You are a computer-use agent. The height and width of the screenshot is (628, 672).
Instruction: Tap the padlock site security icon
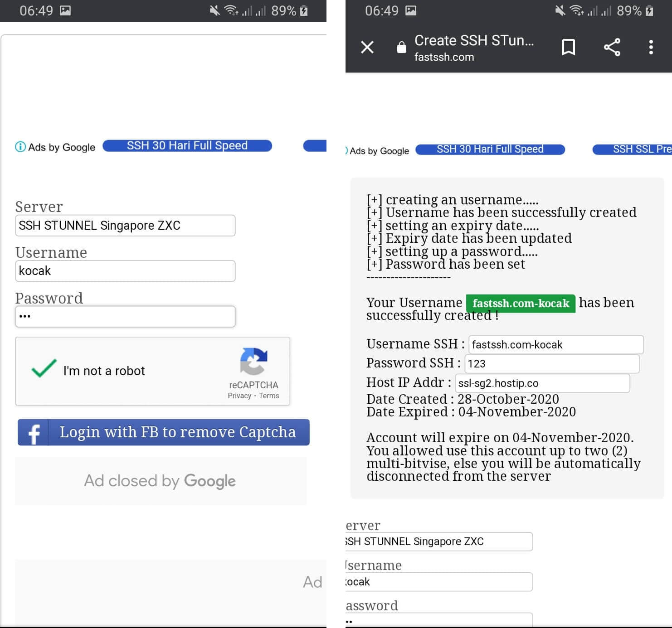(x=401, y=47)
